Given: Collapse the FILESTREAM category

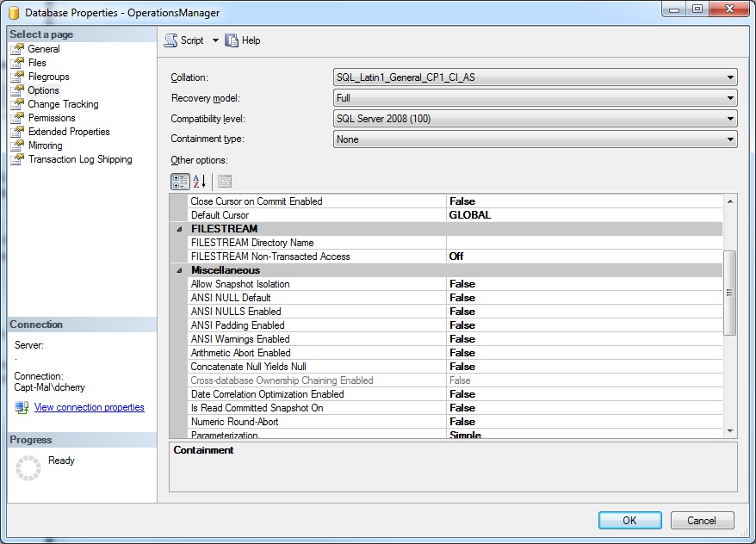Looking at the screenshot, I should click(x=179, y=229).
